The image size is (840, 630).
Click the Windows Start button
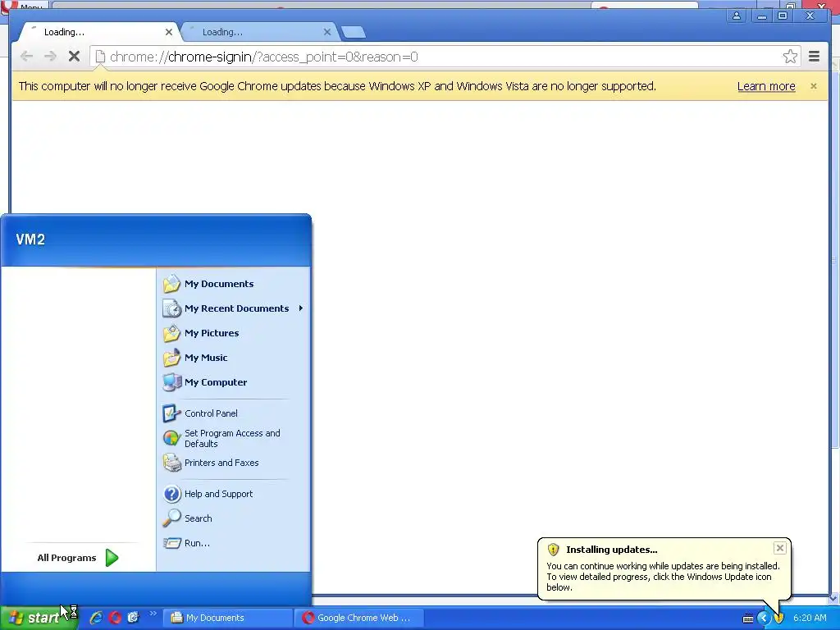coord(39,618)
